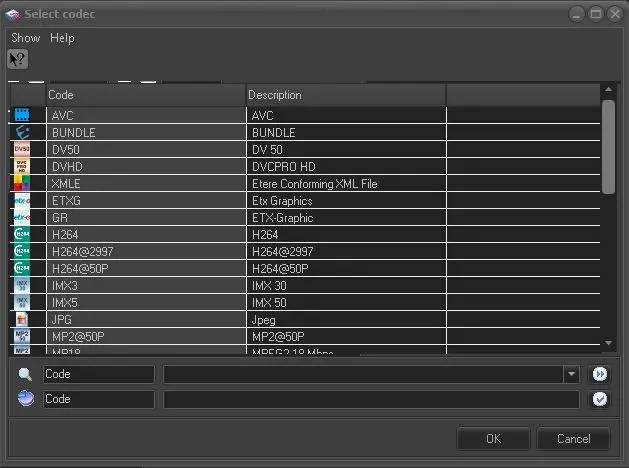Screen dimensions: 629x468
Task: Click the find next double-arrow button
Action: click(600, 374)
